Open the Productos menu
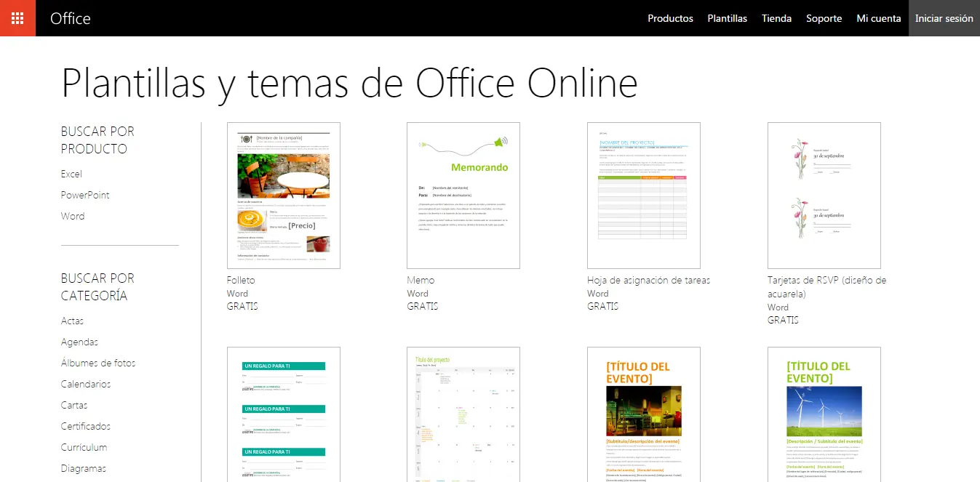Screen dimensions: 980x482 [670, 18]
